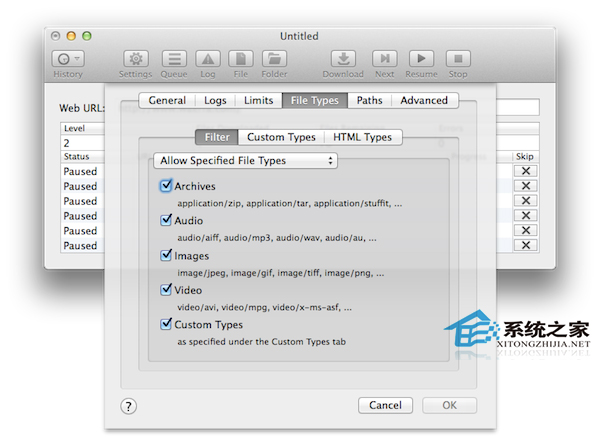Click the Cancel button

pos(385,405)
